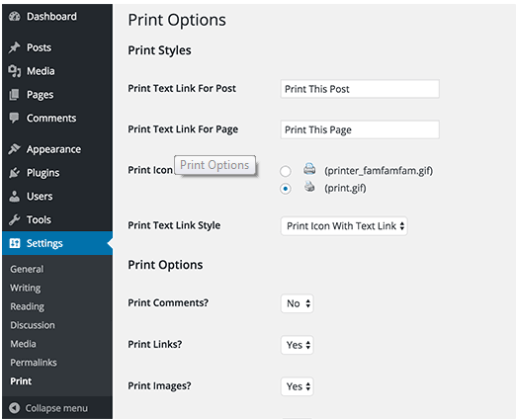
Task: Click the Users person icon
Action: coord(15,196)
